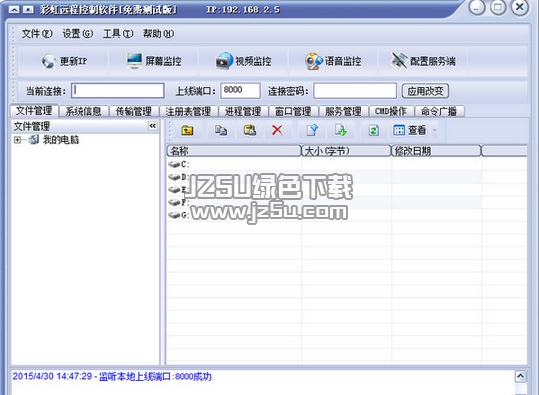Switch to the 进程管理 tab
Screen dimensions: 539x395
(x=243, y=111)
